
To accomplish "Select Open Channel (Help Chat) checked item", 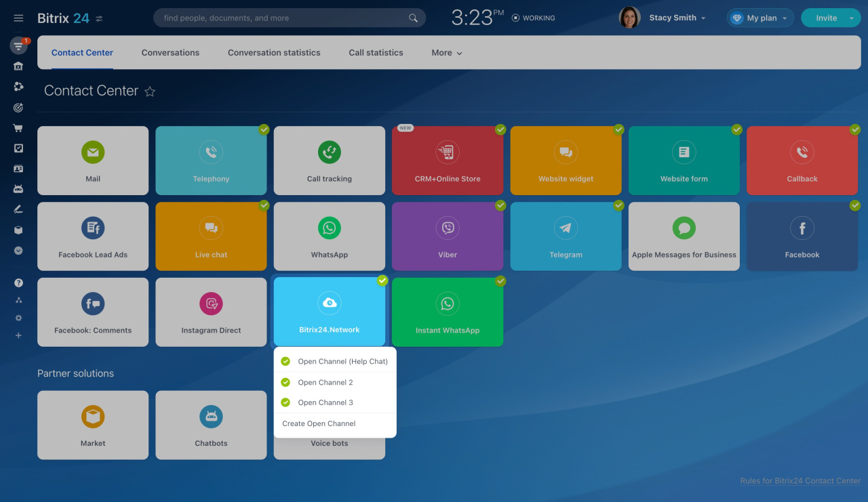I will pos(335,361).
